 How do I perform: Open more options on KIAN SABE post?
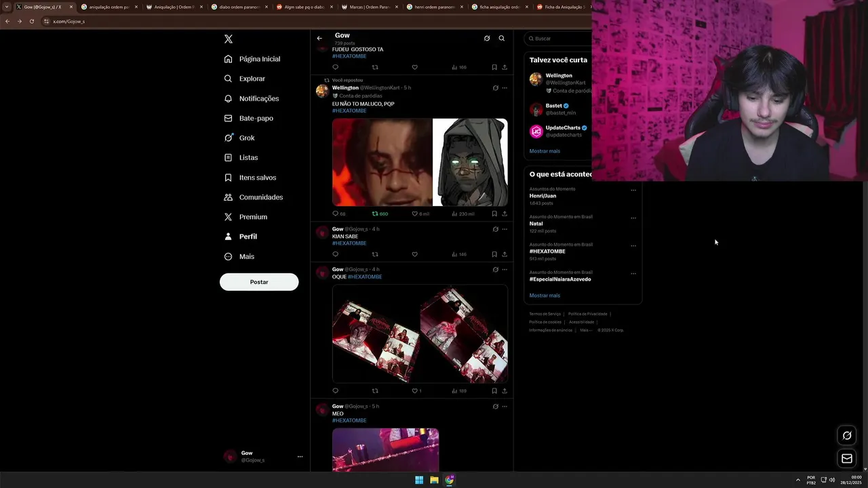click(505, 229)
